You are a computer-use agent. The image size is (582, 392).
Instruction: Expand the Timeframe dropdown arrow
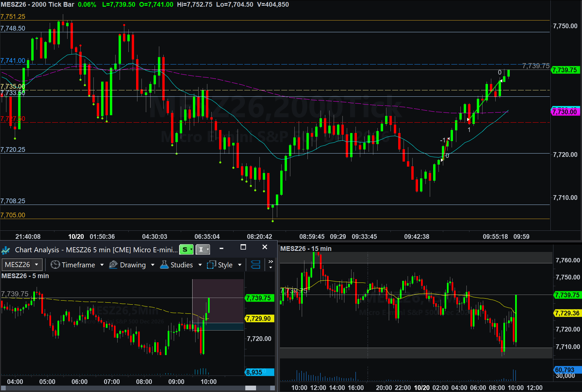102,265
